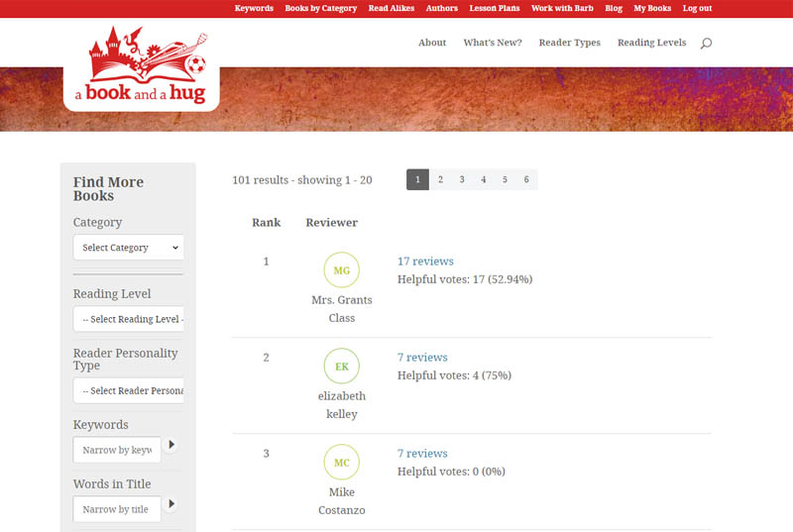793x532 pixels.
Task: Submit keyword search arrow button
Action: [170, 446]
